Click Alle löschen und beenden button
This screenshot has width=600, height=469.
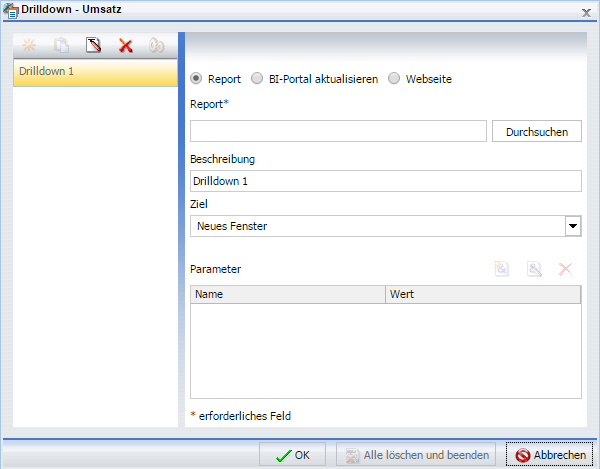[x=416, y=454]
